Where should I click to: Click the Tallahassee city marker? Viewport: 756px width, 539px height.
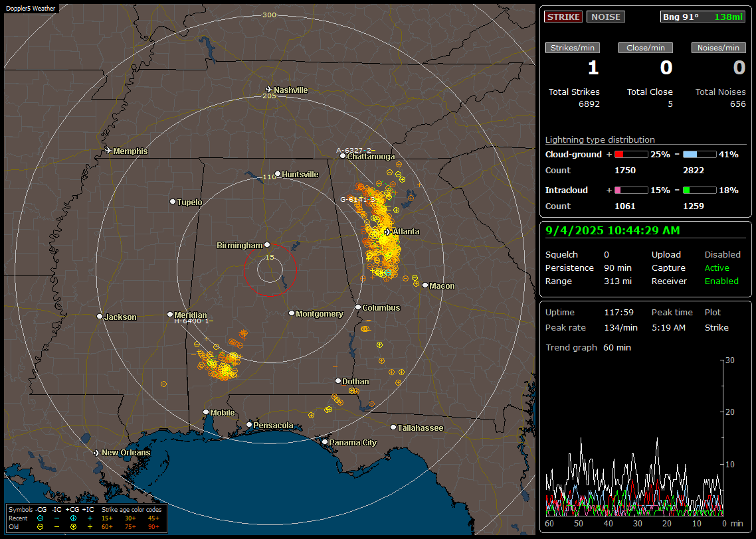pyautogui.click(x=393, y=427)
